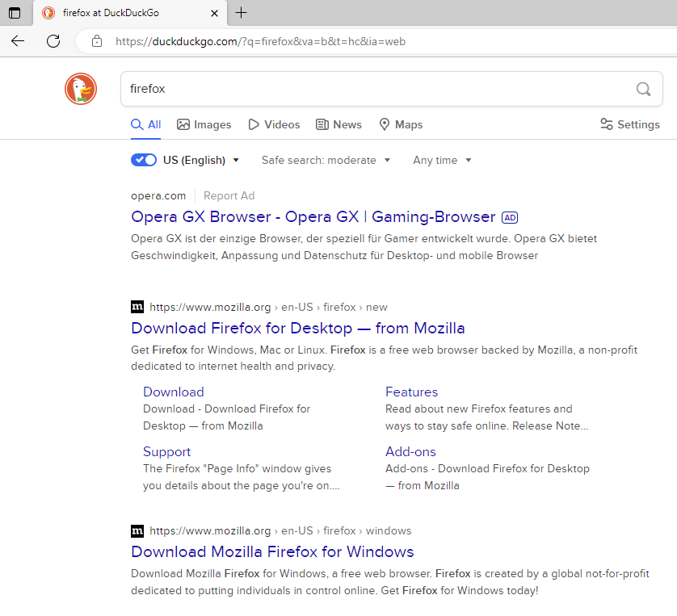The height and width of the screenshot is (616, 677).
Task: Select the All results tab
Action: click(x=146, y=124)
